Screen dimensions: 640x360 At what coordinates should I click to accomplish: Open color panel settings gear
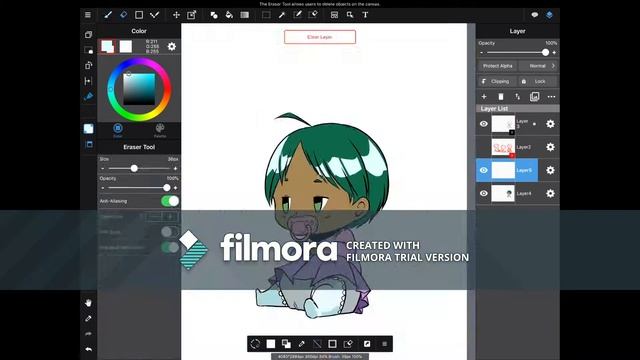[x=172, y=47]
